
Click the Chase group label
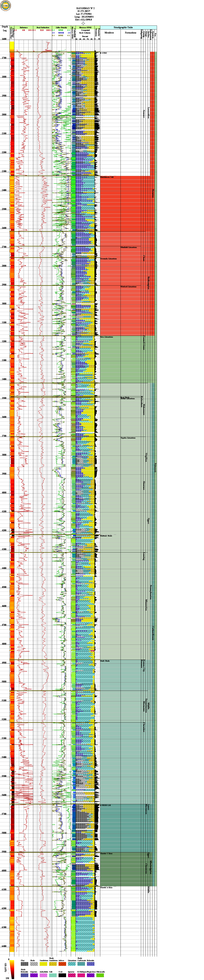(x=144, y=258)
